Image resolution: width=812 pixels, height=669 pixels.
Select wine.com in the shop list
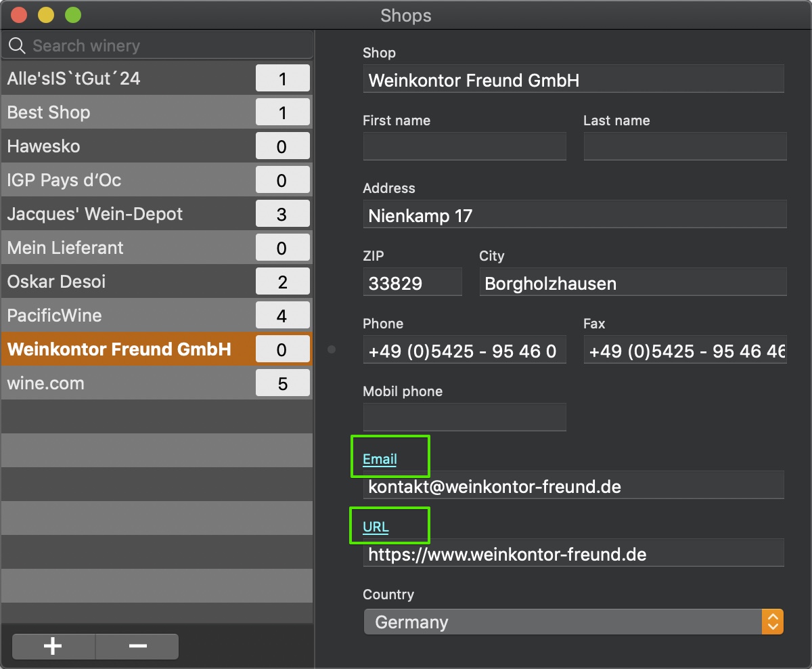157,383
